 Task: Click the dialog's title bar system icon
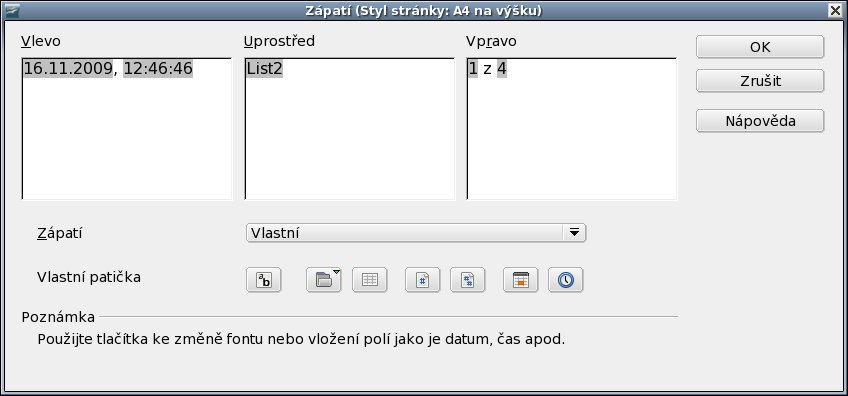pos(12,10)
